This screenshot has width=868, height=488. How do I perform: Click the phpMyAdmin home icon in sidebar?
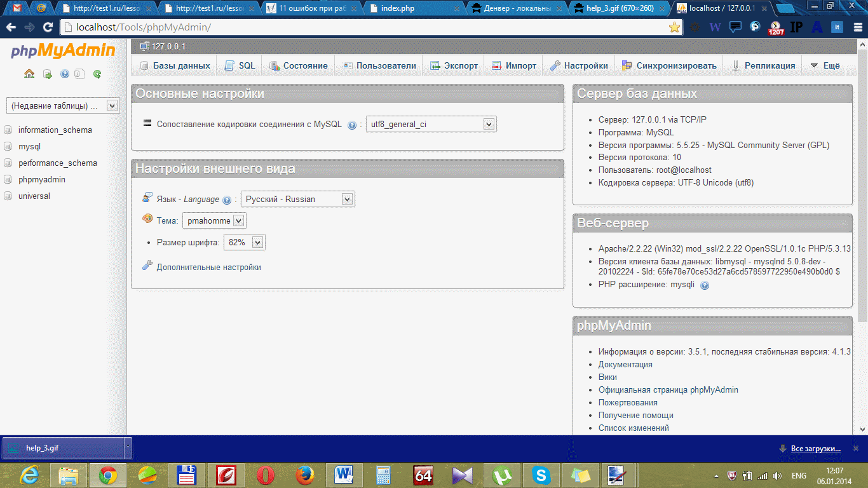pyautogui.click(x=29, y=74)
